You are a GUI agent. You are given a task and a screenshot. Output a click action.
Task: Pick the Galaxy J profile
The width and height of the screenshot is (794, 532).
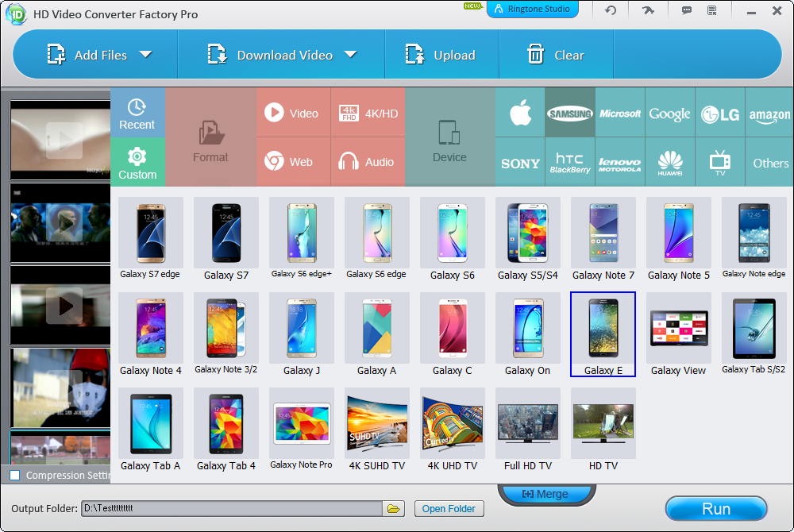coord(301,334)
